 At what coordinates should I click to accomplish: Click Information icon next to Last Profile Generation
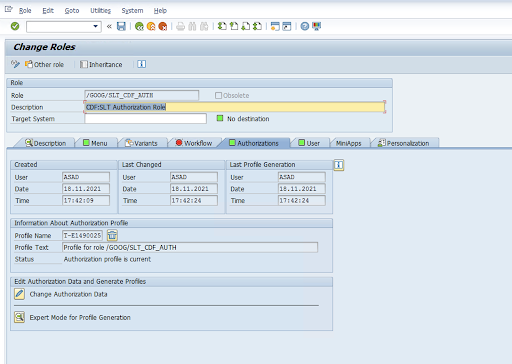(339, 165)
